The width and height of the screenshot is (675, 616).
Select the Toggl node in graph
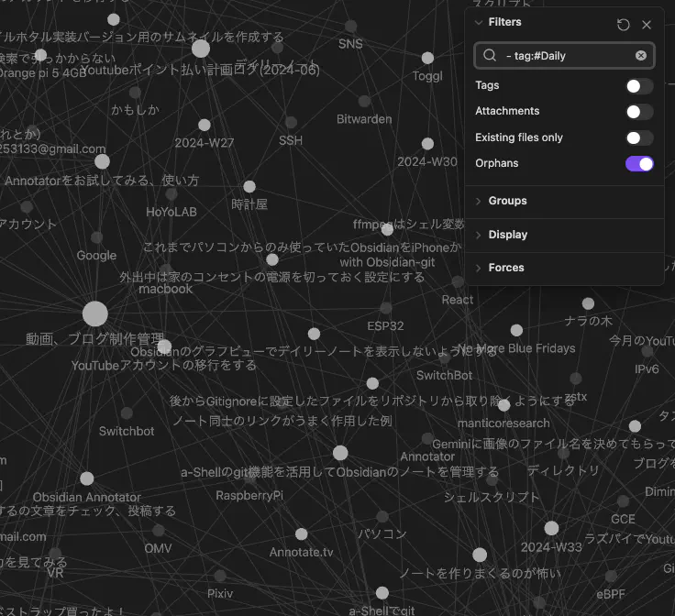pyautogui.click(x=427, y=59)
